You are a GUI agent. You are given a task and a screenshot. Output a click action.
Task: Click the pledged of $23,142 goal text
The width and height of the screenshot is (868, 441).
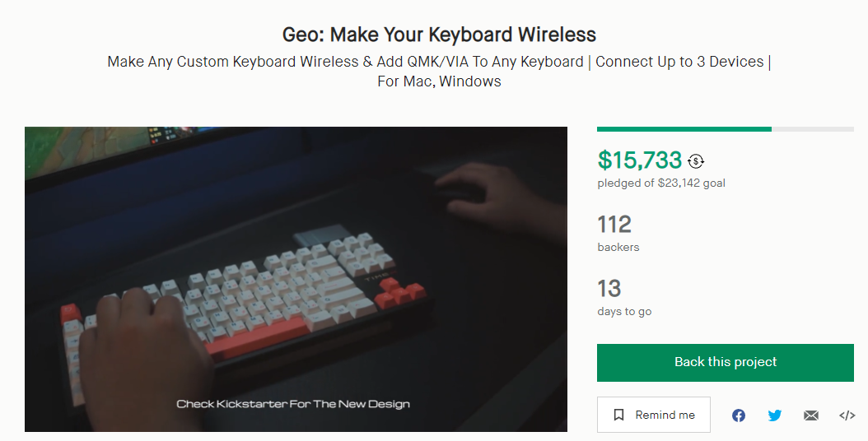pos(661,183)
